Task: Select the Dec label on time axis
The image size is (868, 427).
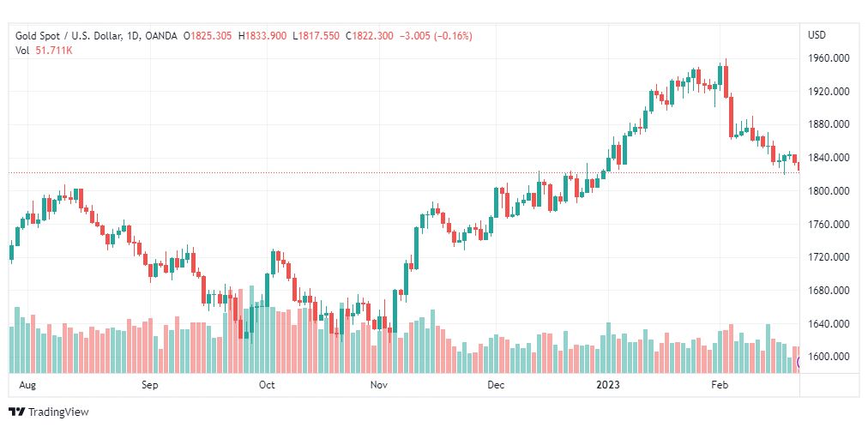Action: click(495, 386)
